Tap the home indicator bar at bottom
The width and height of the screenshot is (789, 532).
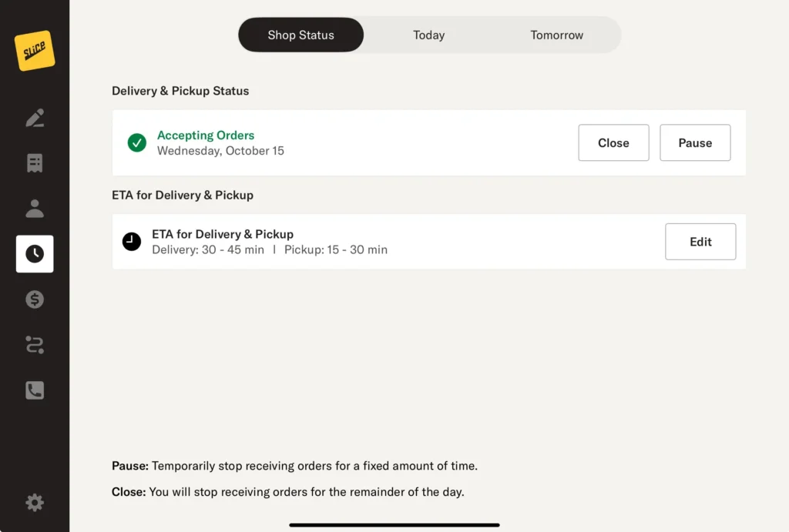coord(394,525)
